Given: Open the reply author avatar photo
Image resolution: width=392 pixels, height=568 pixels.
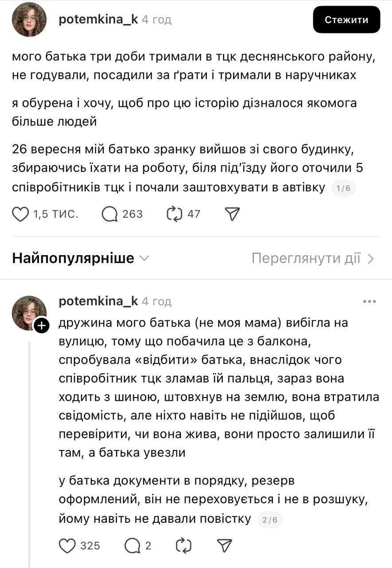Looking at the screenshot, I should pos(28,312).
